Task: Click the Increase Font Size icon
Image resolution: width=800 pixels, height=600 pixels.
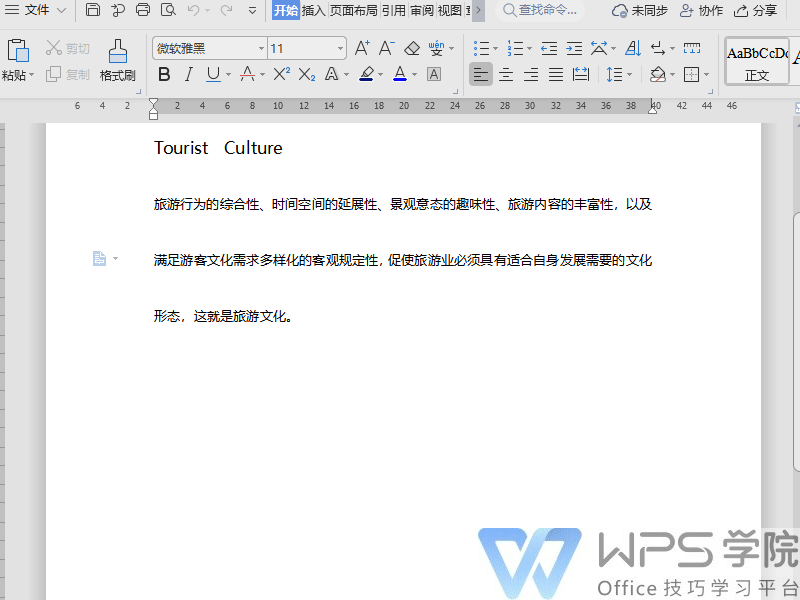Action: (x=361, y=47)
